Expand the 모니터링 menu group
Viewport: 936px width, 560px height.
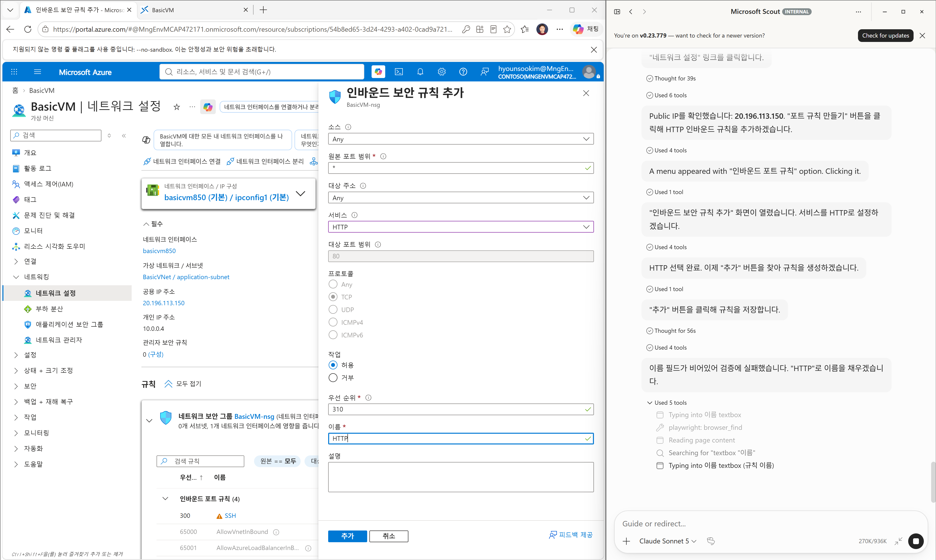tap(16, 433)
